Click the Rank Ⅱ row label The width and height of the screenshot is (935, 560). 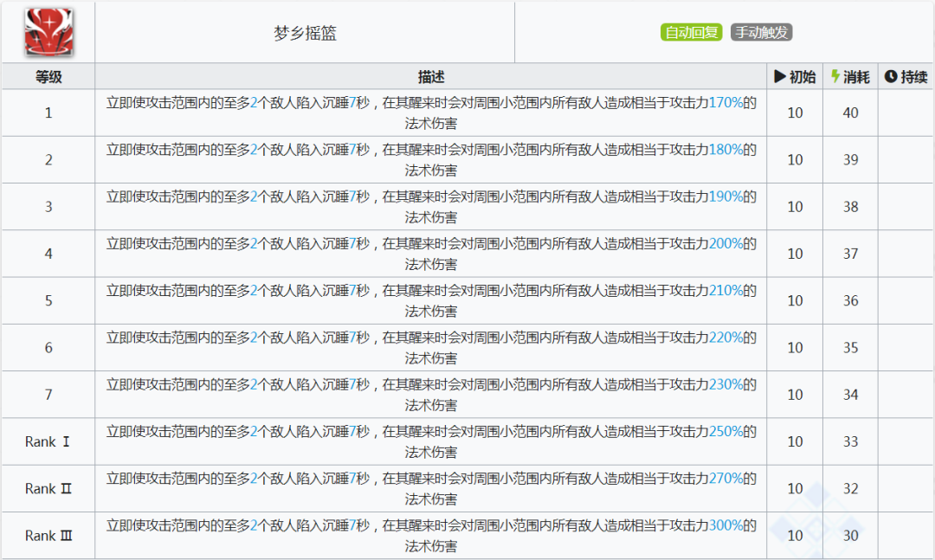pyautogui.click(x=48, y=489)
